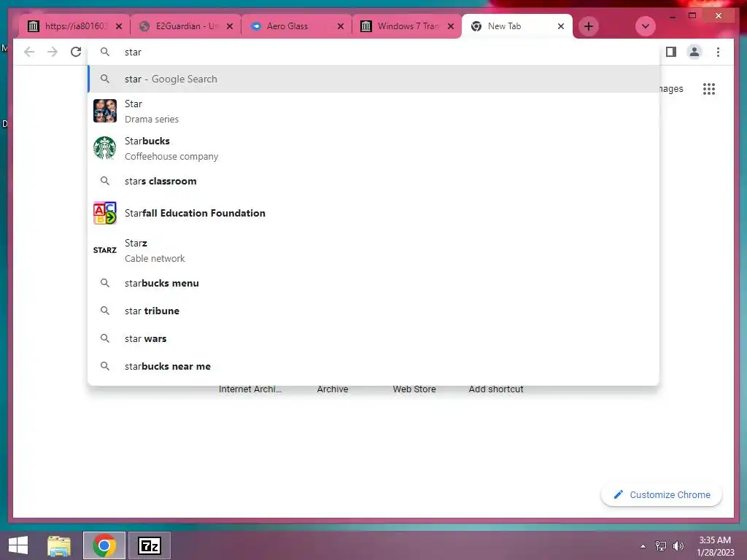Select the 'starbucks menu' suggestion
The image size is (747, 560).
point(374,283)
